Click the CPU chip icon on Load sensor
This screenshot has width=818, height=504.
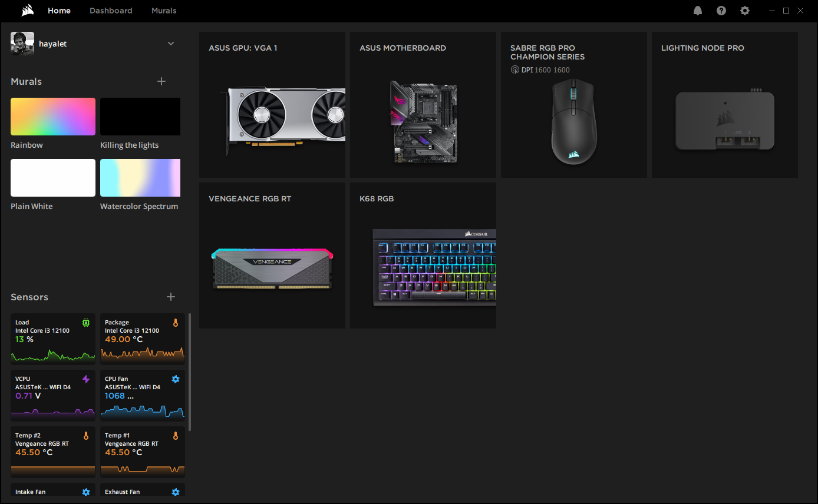coord(86,323)
